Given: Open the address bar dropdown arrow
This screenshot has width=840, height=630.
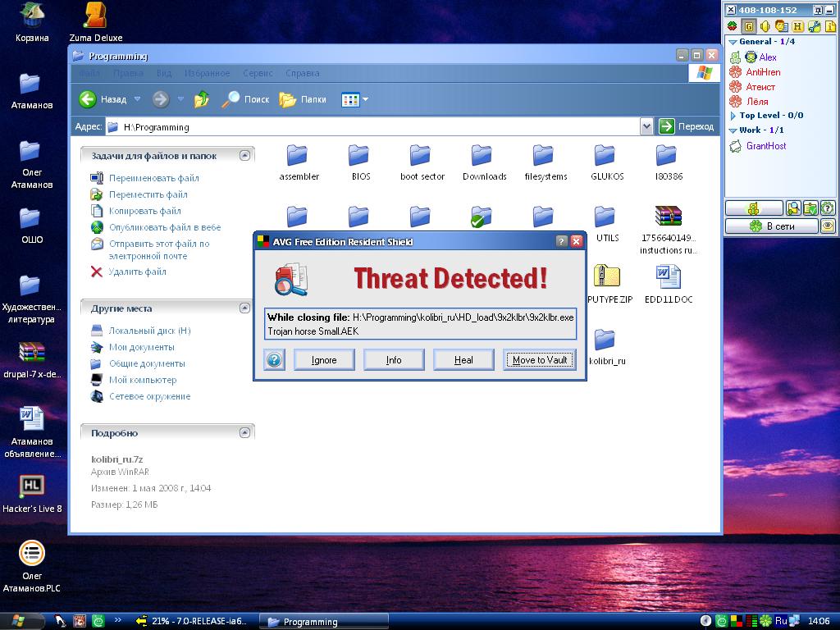Looking at the screenshot, I should (x=646, y=126).
